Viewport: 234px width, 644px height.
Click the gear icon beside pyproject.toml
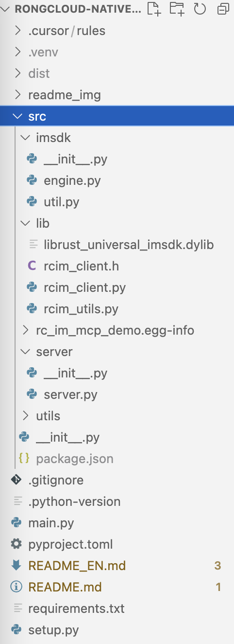[17, 544]
